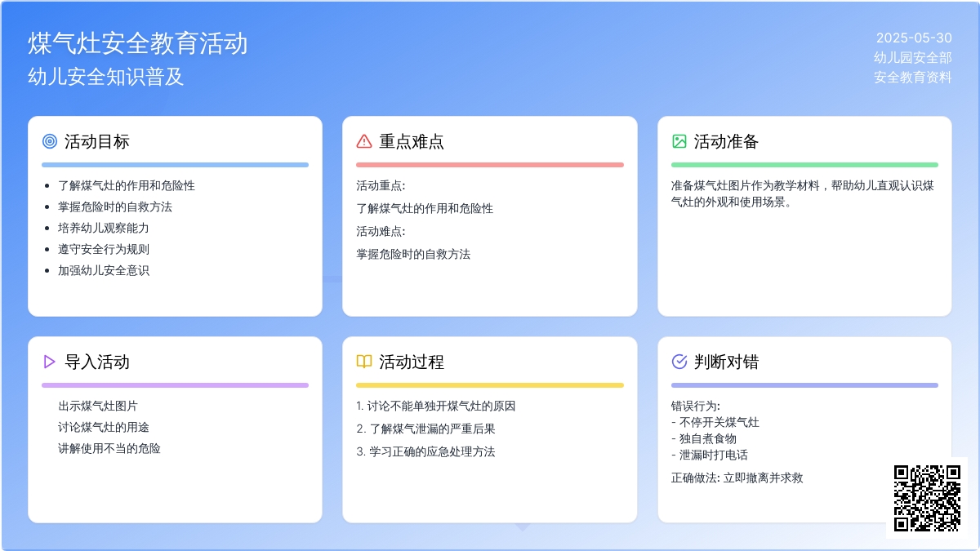Click the bullet 遵守安全行为规则
The image size is (980, 551).
pos(104,249)
